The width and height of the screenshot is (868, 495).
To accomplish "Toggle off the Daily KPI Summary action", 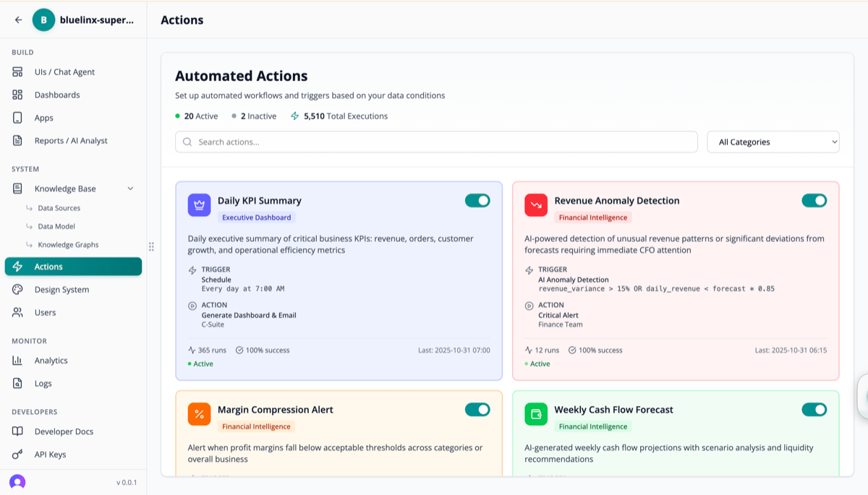I will click(x=477, y=200).
